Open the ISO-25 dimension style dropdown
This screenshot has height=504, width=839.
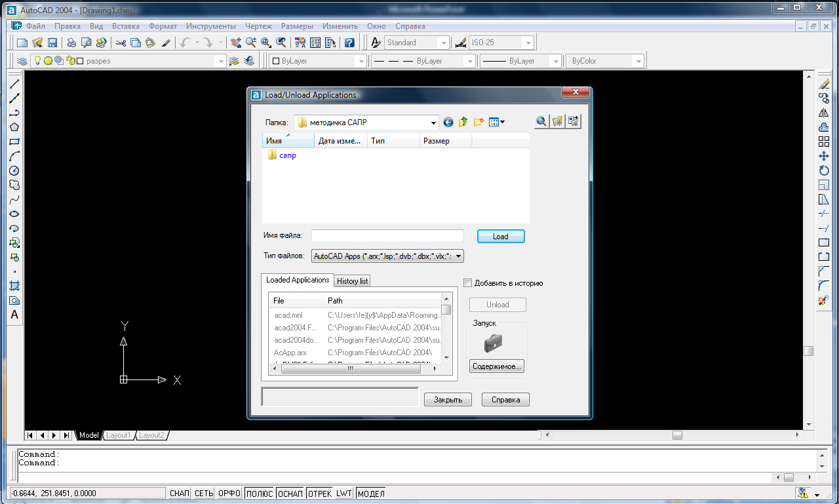coord(528,43)
